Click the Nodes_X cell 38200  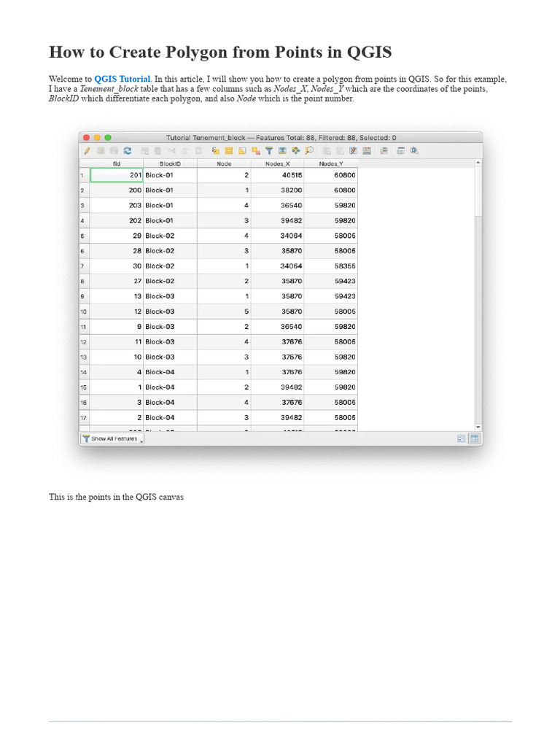click(278, 190)
